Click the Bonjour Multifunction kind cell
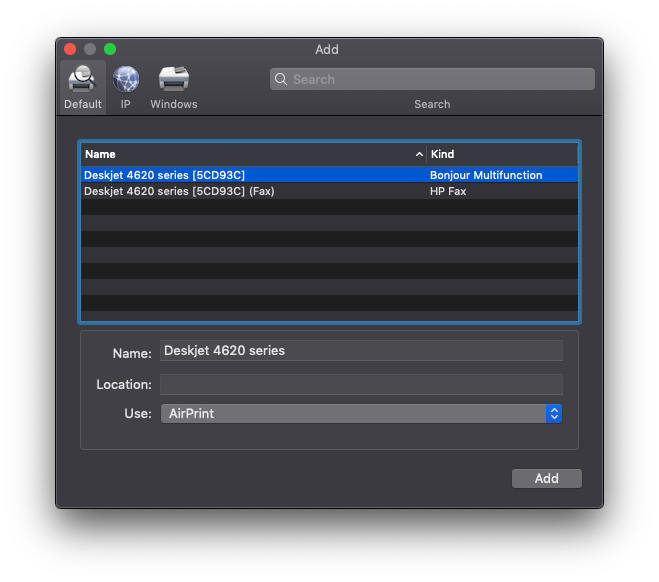The image size is (659, 582). click(x=486, y=175)
